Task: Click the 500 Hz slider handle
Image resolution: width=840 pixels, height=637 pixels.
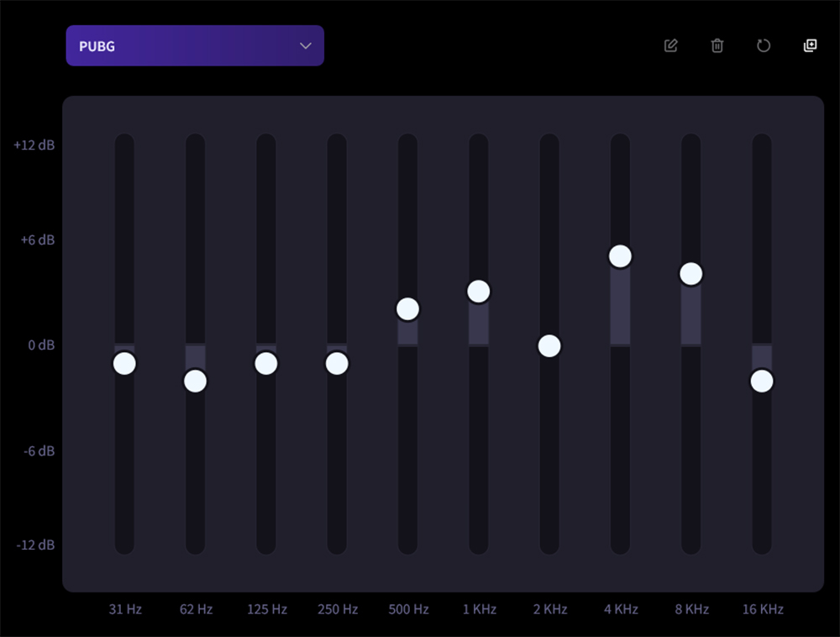Action: click(x=407, y=309)
